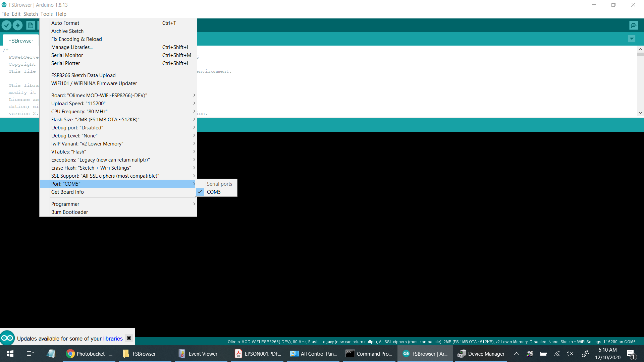Image resolution: width=644 pixels, height=362 pixels.
Task: Select the checked COM5 serial port
Action: coord(214,192)
